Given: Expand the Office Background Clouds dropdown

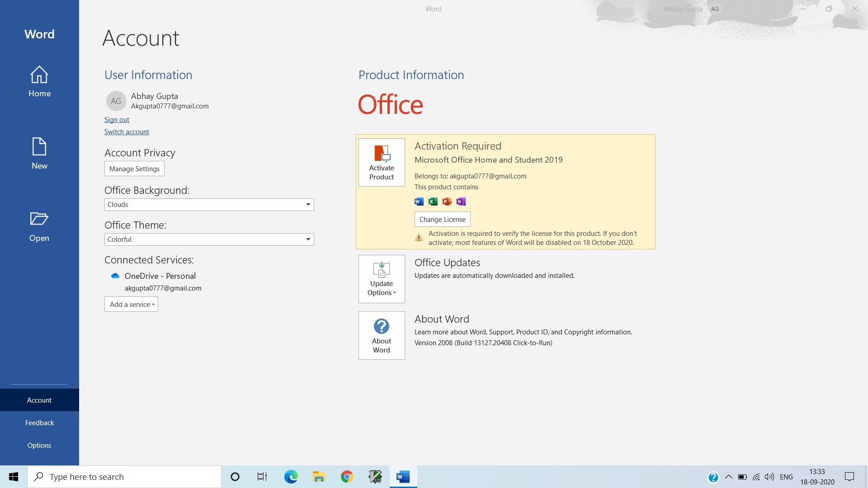Looking at the screenshot, I should [x=308, y=205].
